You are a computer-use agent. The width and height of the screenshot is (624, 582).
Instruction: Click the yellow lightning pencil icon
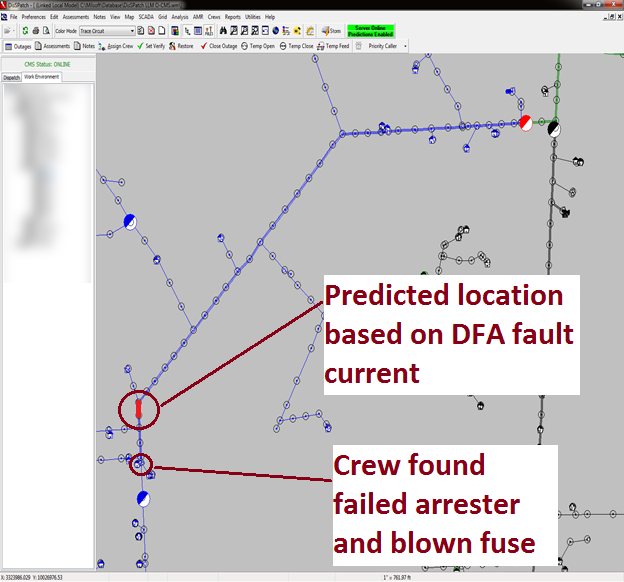coord(310,31)
